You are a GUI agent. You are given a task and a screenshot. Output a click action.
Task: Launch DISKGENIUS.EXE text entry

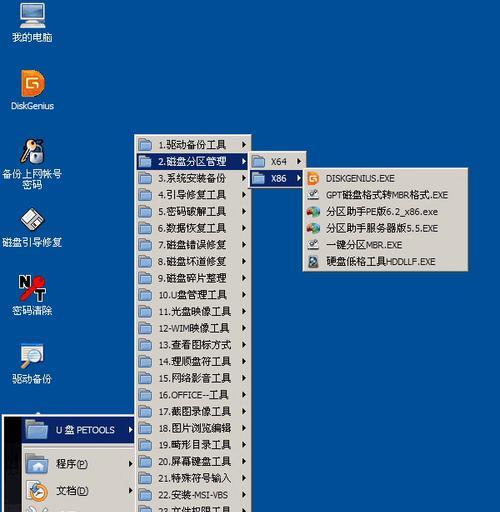click(x=360, y=178)
